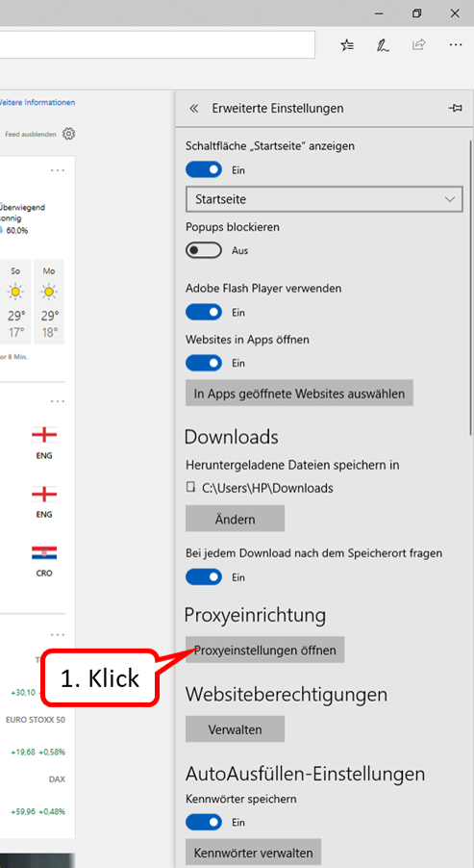The image size is (474, 868).
Task: Click Proxyeinstellungen öffnen button
Action: pos(265,651)
